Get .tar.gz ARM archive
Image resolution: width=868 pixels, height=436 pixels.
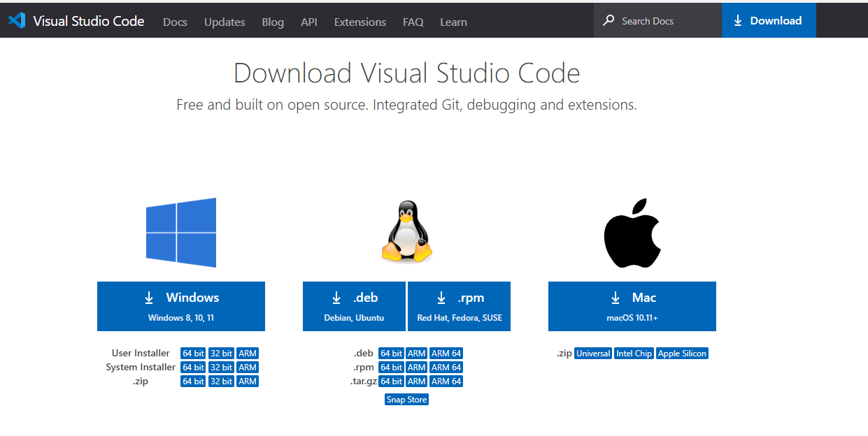pos(417,381)
